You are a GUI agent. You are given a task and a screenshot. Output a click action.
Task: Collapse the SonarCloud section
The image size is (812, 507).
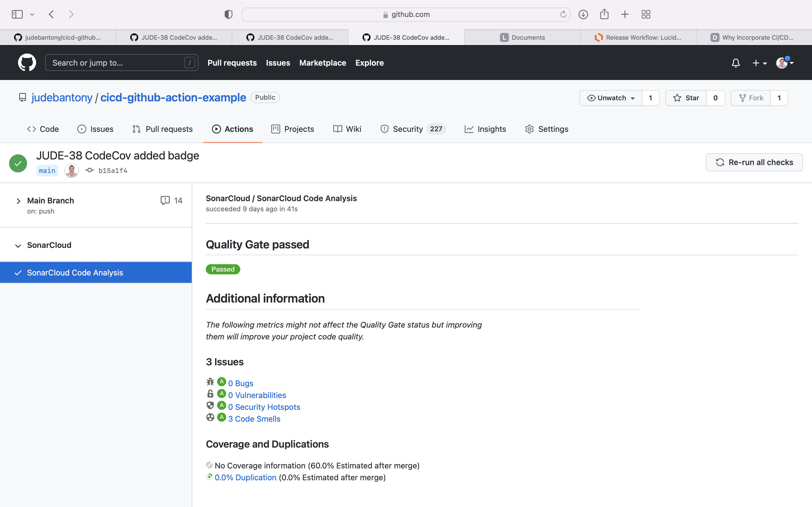[x=18, y=245]
